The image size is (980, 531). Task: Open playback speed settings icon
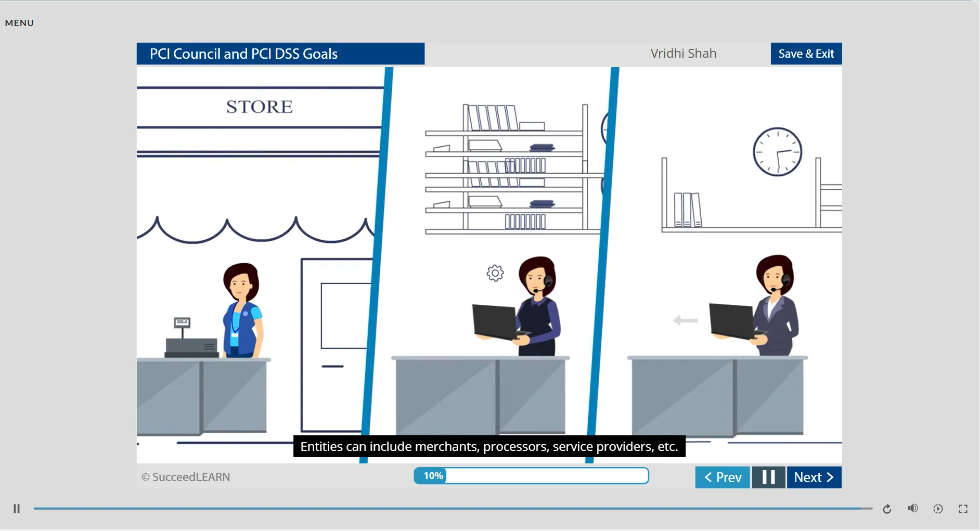(x=938, y=509)
